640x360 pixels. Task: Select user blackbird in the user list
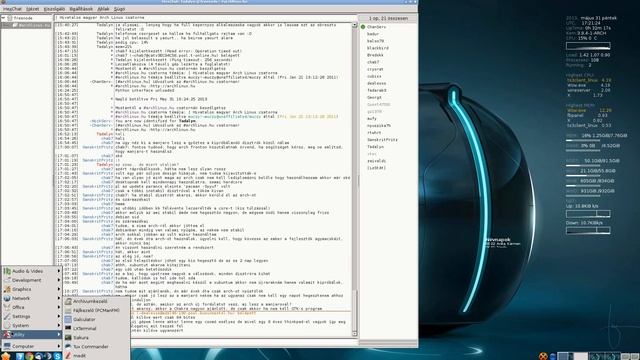378,48
